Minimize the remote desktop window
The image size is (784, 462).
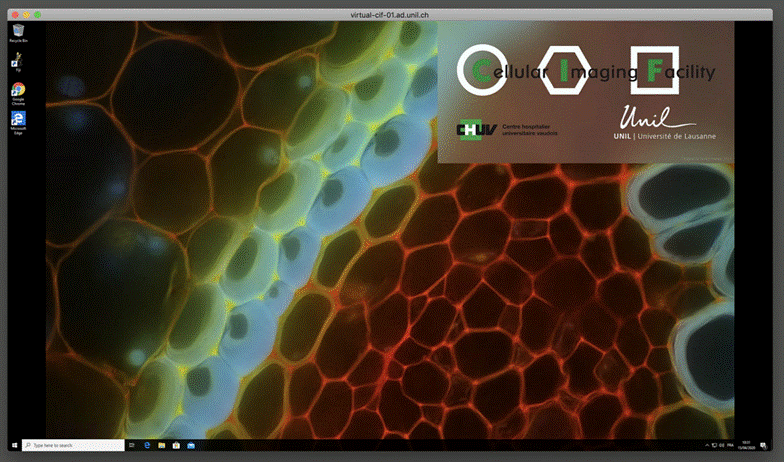pos(24,15)
